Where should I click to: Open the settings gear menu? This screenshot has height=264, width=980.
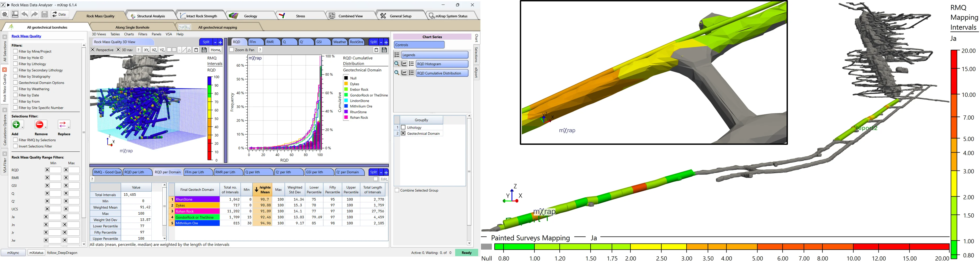click(5, 14)
